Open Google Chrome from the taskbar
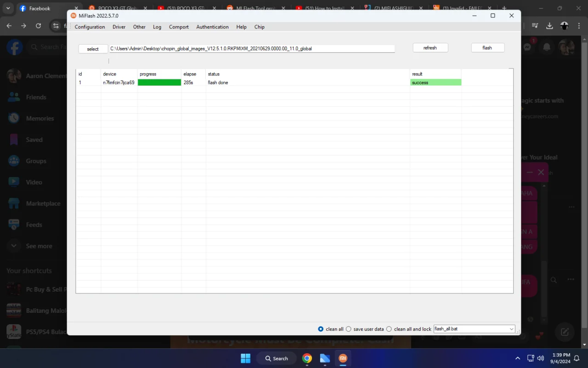This screenshot has width=588, height=368. (x=307, y=358)
